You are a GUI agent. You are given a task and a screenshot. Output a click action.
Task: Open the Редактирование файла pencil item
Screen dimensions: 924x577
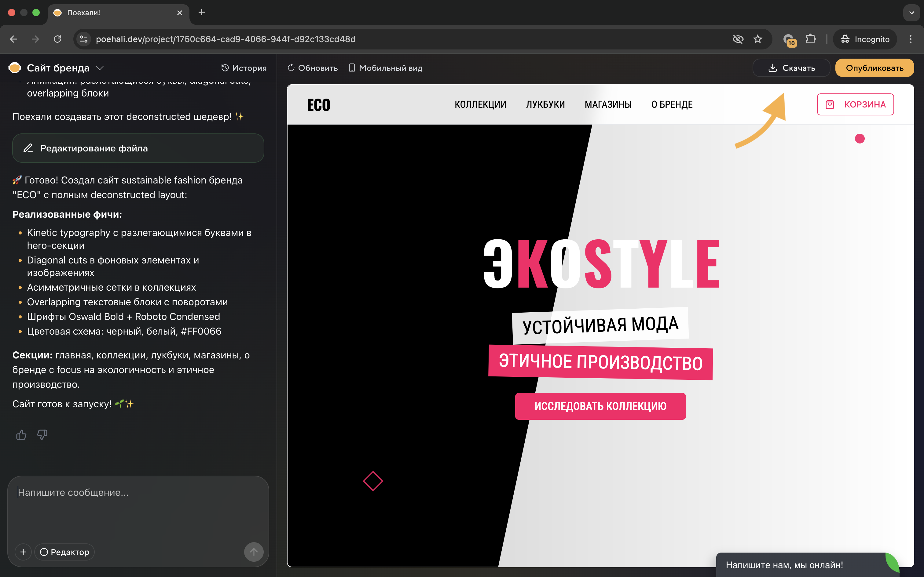tap(137, 148)
